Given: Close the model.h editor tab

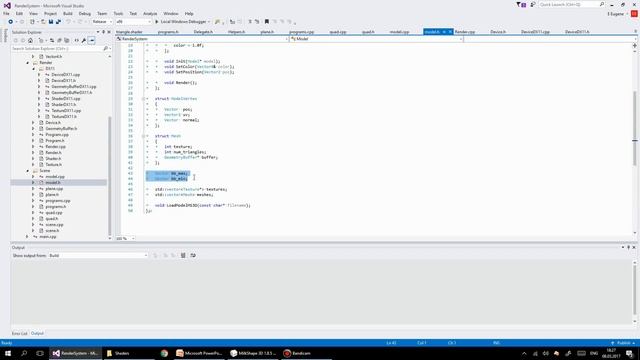Looking at the screenshot, I should [450, 32].
